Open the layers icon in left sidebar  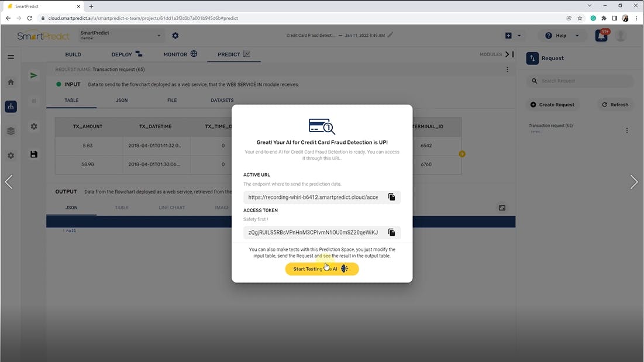11,131
